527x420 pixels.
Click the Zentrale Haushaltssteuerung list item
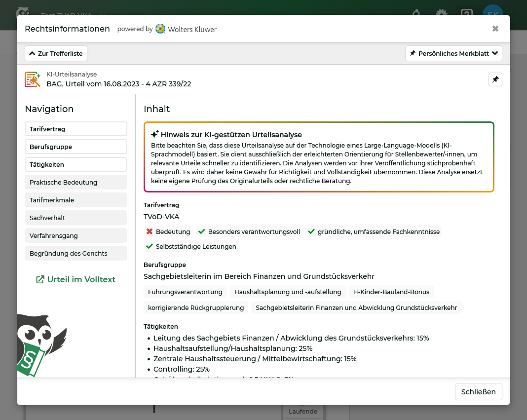click(x=255, y=359)
